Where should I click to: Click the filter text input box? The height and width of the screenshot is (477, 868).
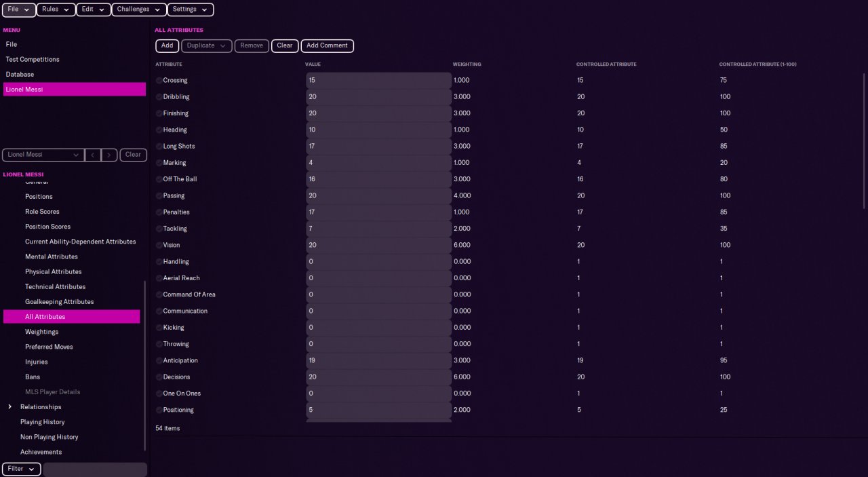[x=95, y=469]
